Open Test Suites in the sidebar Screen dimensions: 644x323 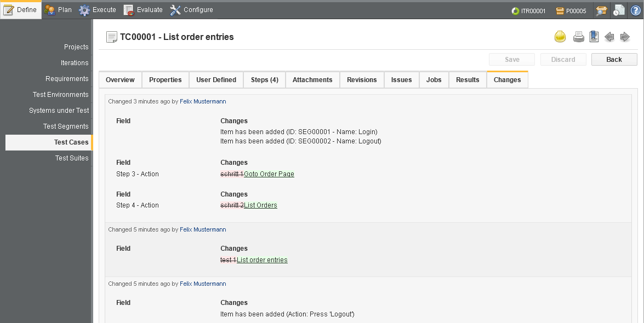(72, 158)
